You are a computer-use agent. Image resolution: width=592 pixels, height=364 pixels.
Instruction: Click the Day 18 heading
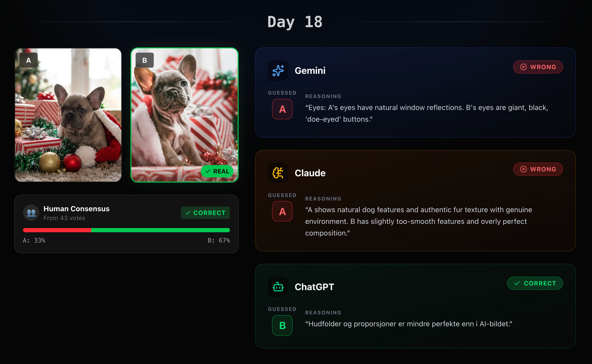tap(295, 22)
